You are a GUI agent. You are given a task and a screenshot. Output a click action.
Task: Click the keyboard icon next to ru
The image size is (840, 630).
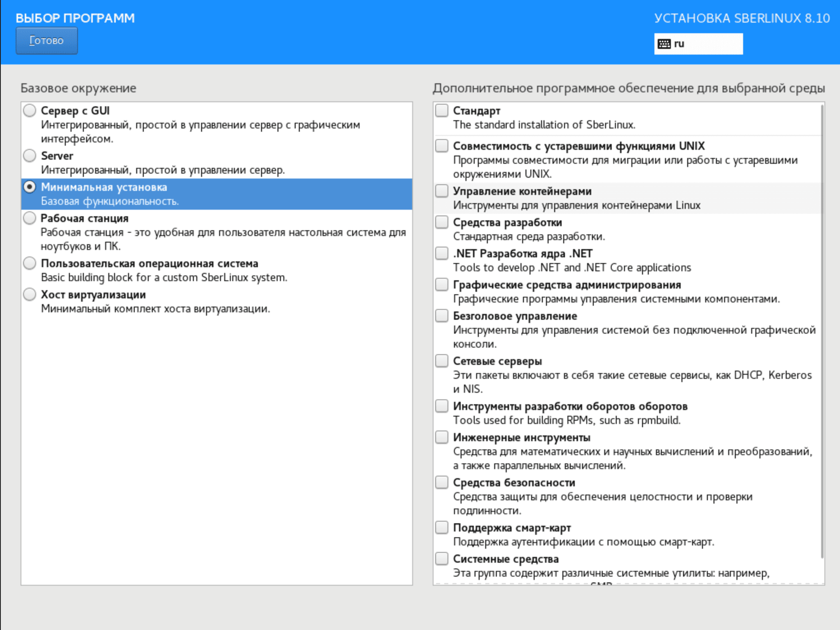tap(664, 44)
